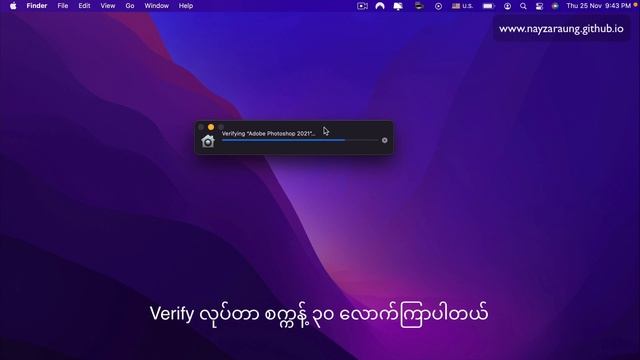Screen dimensions: 640x360
Task: Open the Finder menu
Action: click(37, 6)
